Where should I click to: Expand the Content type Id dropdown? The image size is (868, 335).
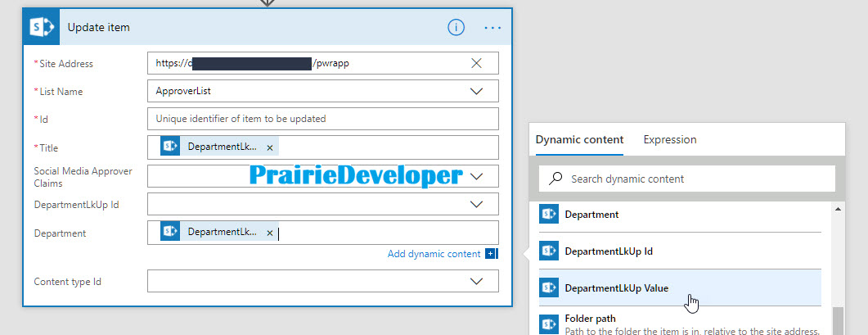[x=476, y=281]
